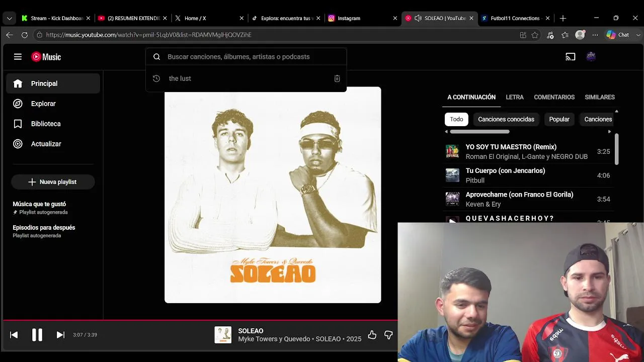Play YO SOY TU MAESTRO (Remix)
Screen dimensions: 644x362
[528, 151]
